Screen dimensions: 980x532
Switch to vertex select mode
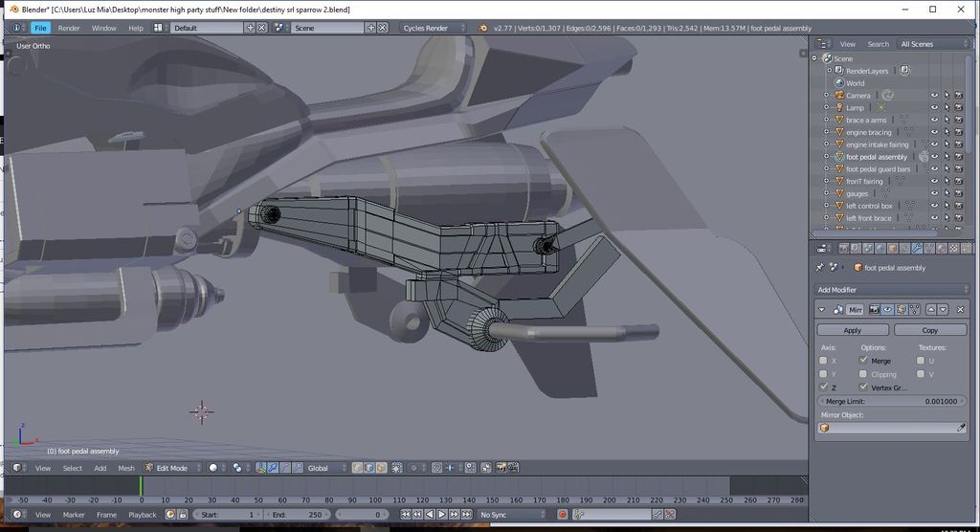click(357, 468)
